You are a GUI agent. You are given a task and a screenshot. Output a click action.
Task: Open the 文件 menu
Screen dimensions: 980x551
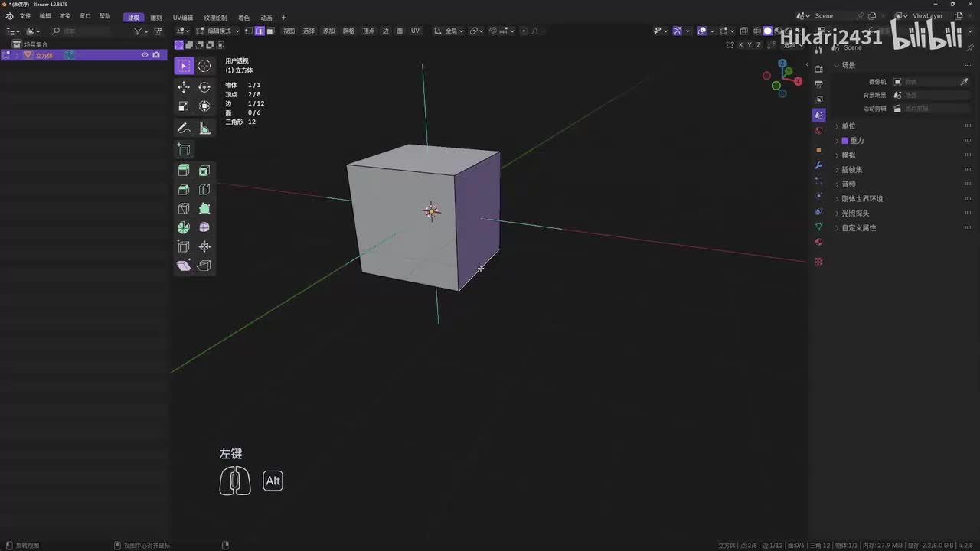click(x=25, y=16)
